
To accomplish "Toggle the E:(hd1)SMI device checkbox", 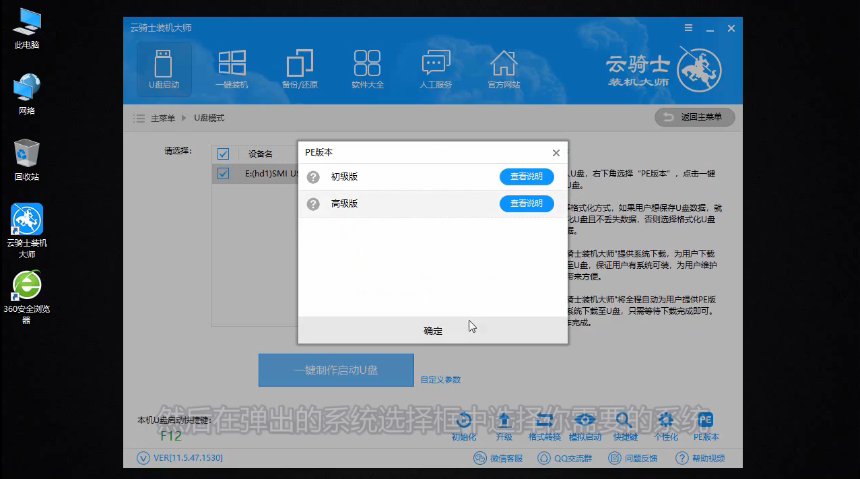I will (x=223, y=173).
